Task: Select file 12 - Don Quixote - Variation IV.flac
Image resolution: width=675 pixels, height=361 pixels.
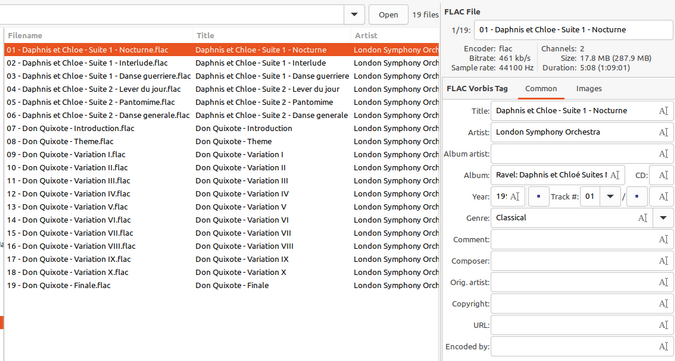Action: pos(221,194)
